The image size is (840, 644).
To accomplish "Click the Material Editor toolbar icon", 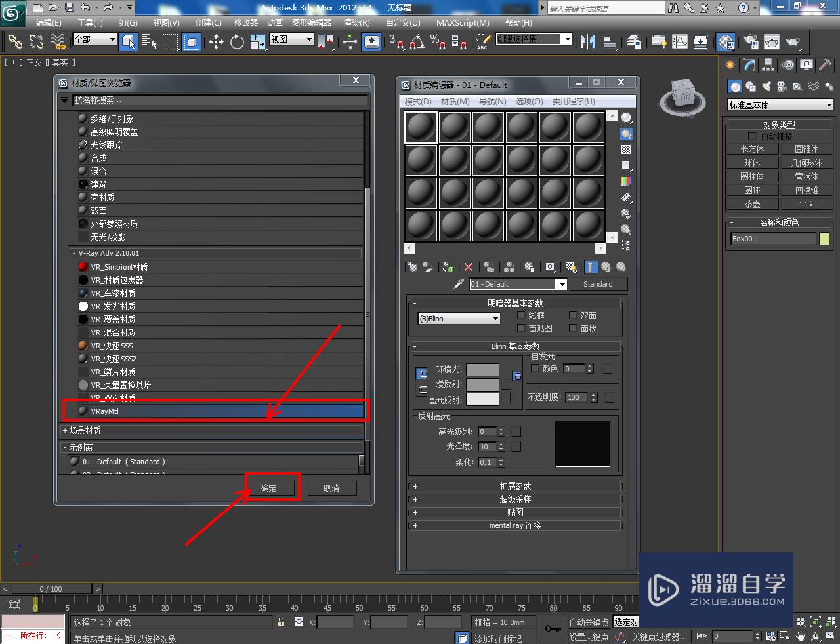I will [726, 42].
